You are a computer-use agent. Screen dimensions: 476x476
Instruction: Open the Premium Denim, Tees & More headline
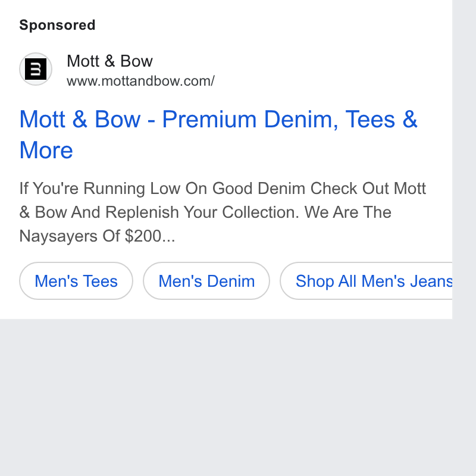218,134
